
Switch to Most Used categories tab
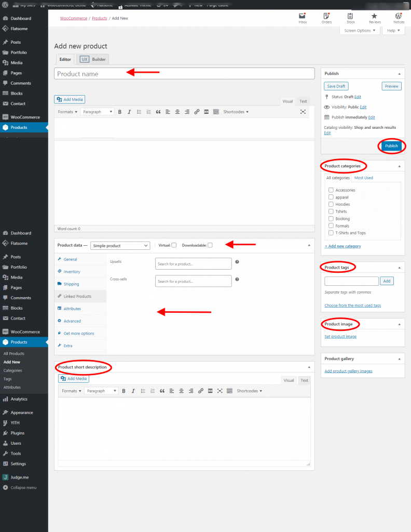364,178
